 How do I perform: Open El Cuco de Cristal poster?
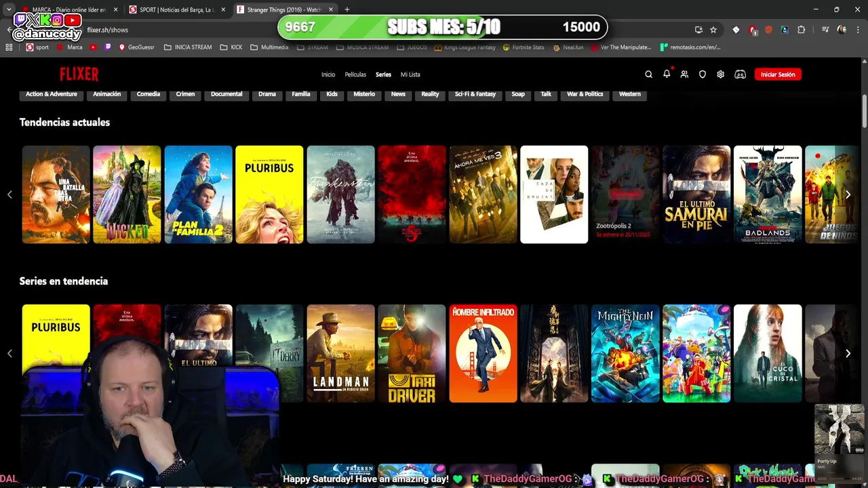[x=768, y=353]
